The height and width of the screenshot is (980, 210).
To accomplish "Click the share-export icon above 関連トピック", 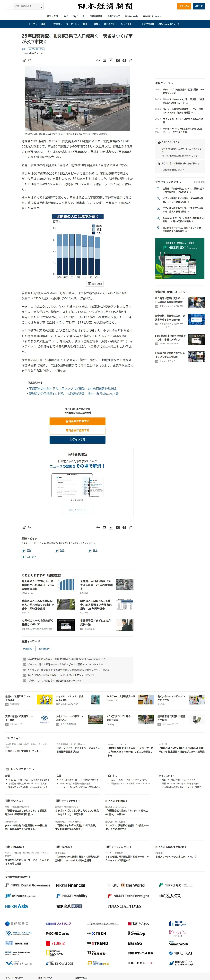I will tap(131, 528).
